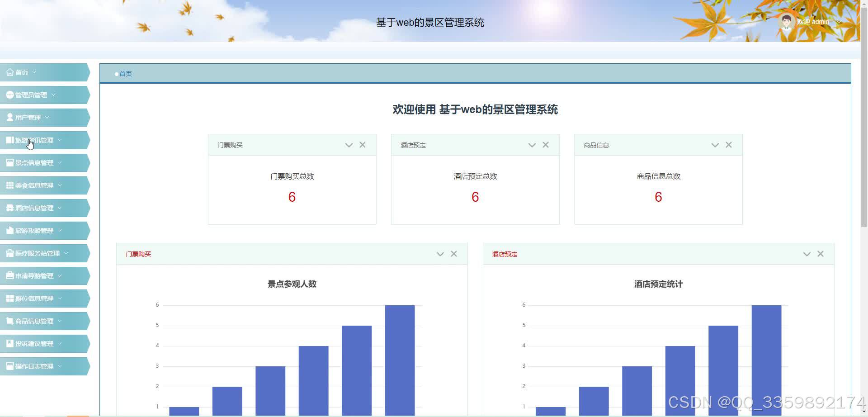Click the 景点信息管理 sidebar icon
This screenshot has width=868, height=417.
[x=10, y=162]
